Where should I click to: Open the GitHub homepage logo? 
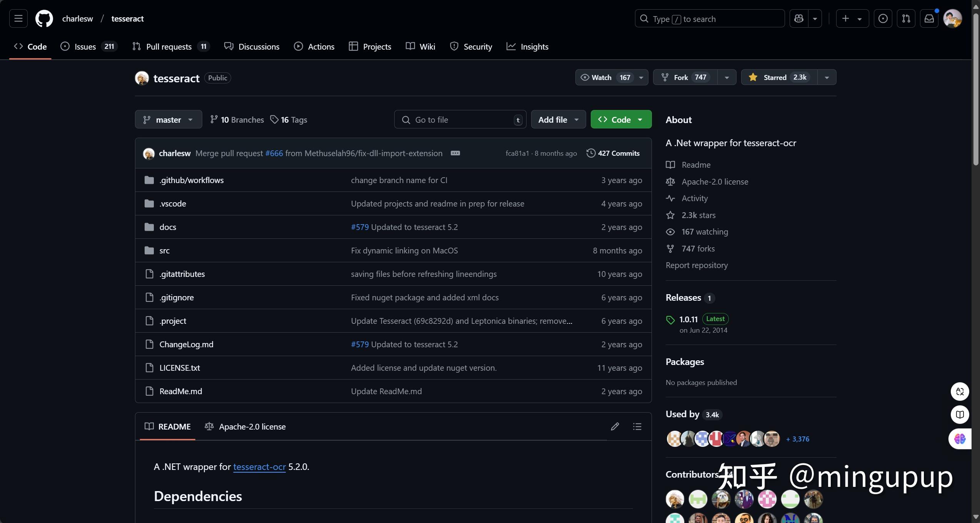[x=44, y=18]
